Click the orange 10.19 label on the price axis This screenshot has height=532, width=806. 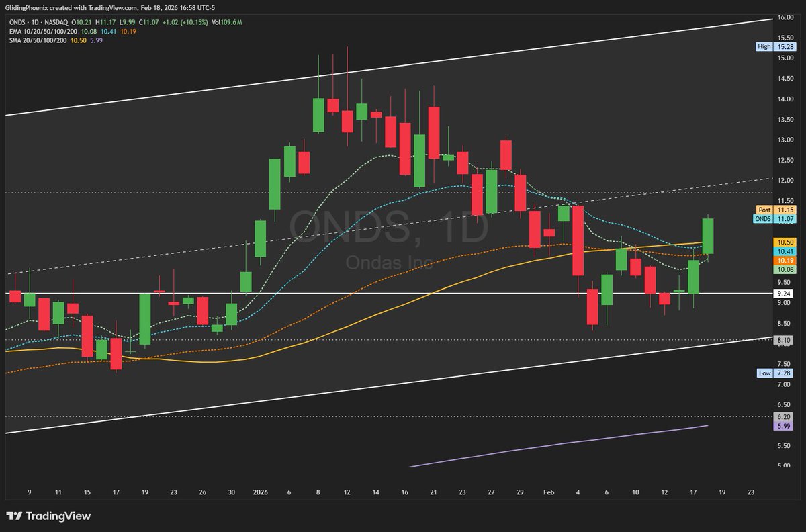(785, 260)
